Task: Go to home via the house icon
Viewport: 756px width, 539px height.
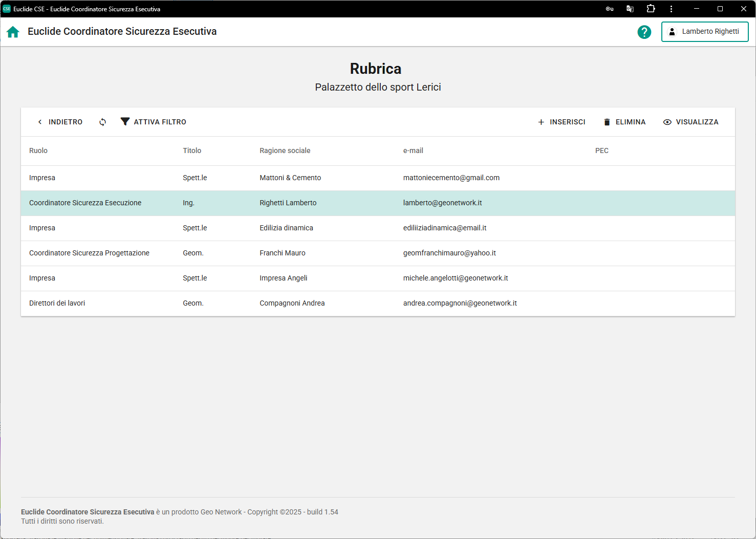Action: coord(13,32)
